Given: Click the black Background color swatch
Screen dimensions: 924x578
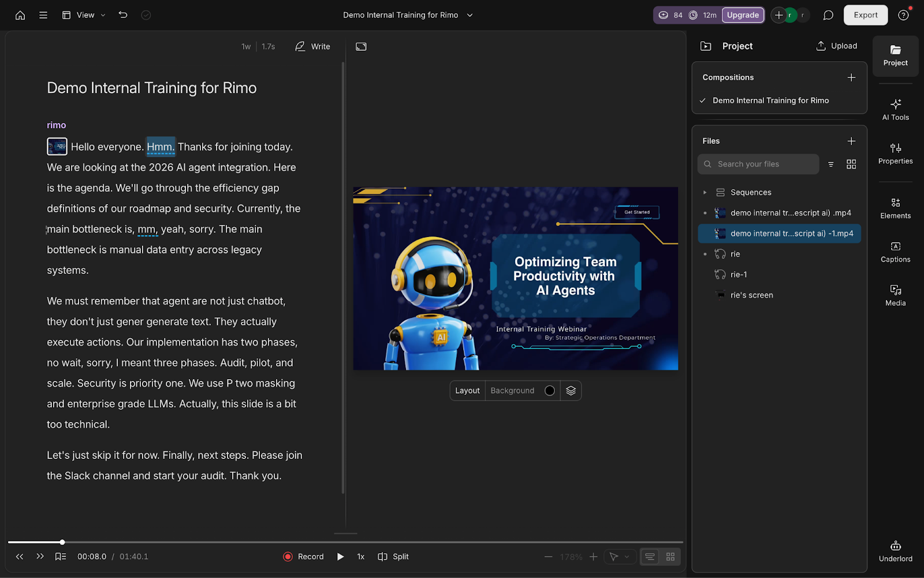Looking at the screenshot, I should click(550, 391).
